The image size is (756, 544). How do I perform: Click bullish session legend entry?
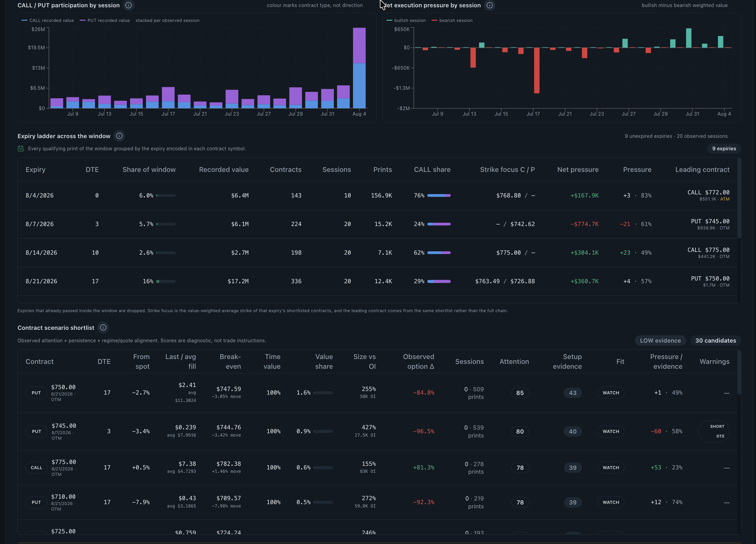click(x=406, y=20)
